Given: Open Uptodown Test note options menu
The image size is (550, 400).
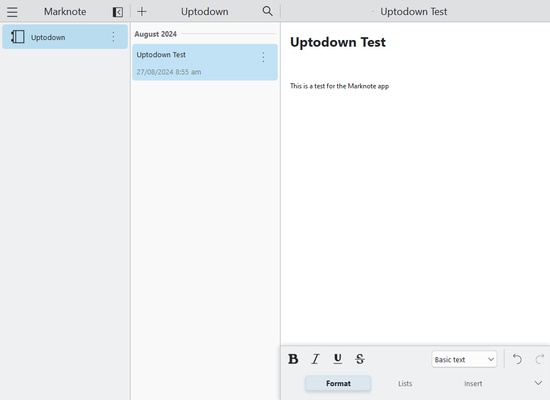Looking at the screenshot, I should click(x=263, y=57).
